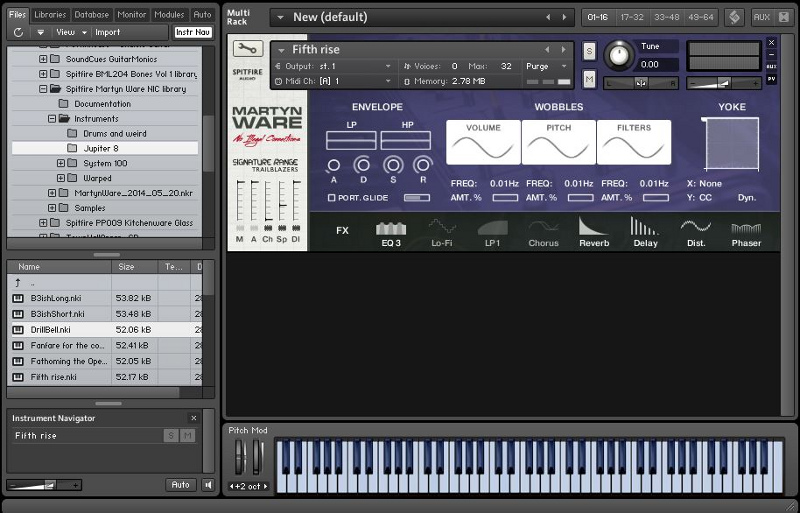
Task: Solo the Fifth rise instrument header
Action: point(589,51)
